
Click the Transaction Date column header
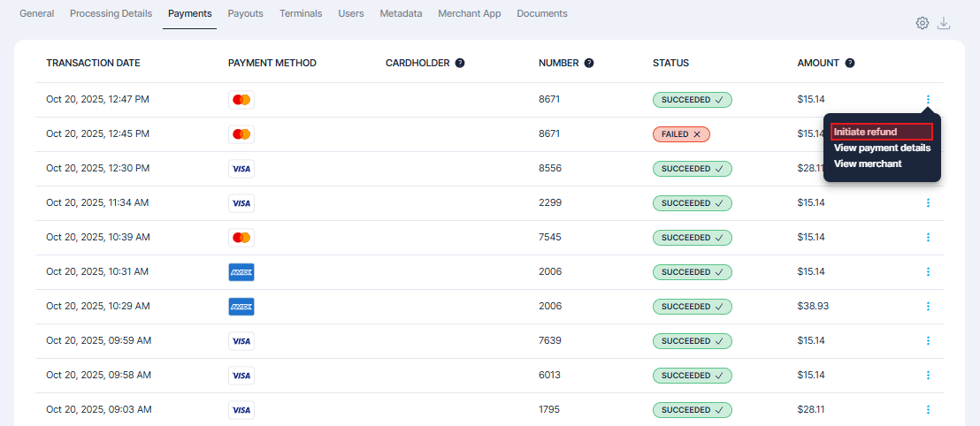tap(93, 64)
